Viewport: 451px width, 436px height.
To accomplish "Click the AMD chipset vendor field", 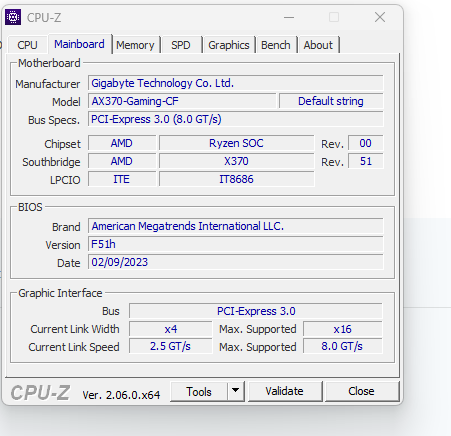I will (x=122, y=143).
